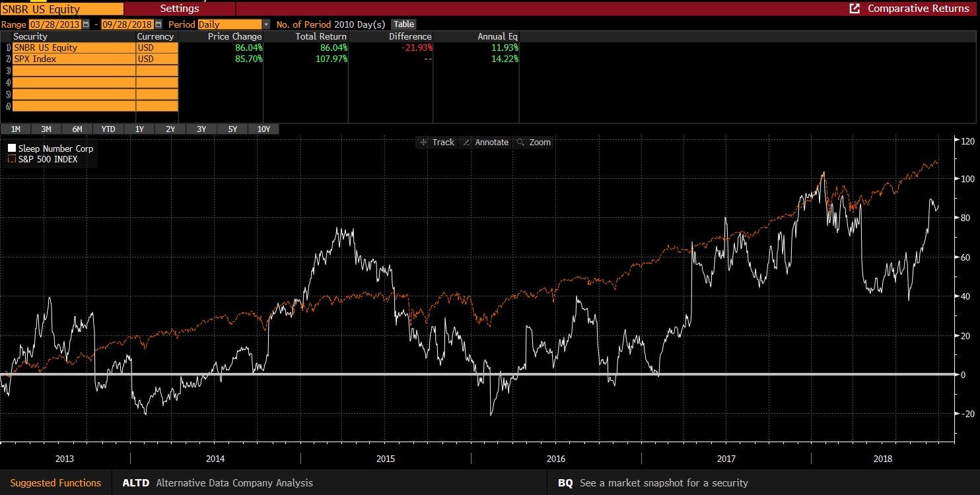Image resolution: width=980 pixels, height=495 pixels.
Task: Click the S&P 500 INDEX legend label
Action: pyautogui.click(x=48, y=159)
